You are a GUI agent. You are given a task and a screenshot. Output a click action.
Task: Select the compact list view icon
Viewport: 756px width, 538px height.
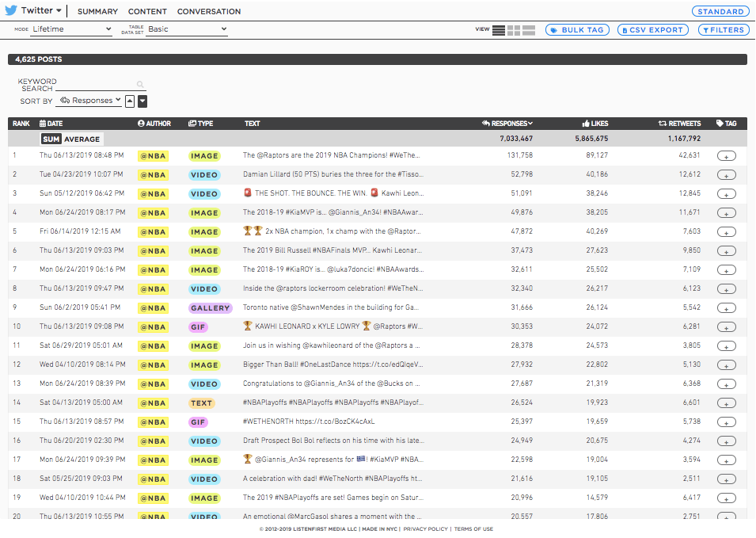tap(499, 30)
